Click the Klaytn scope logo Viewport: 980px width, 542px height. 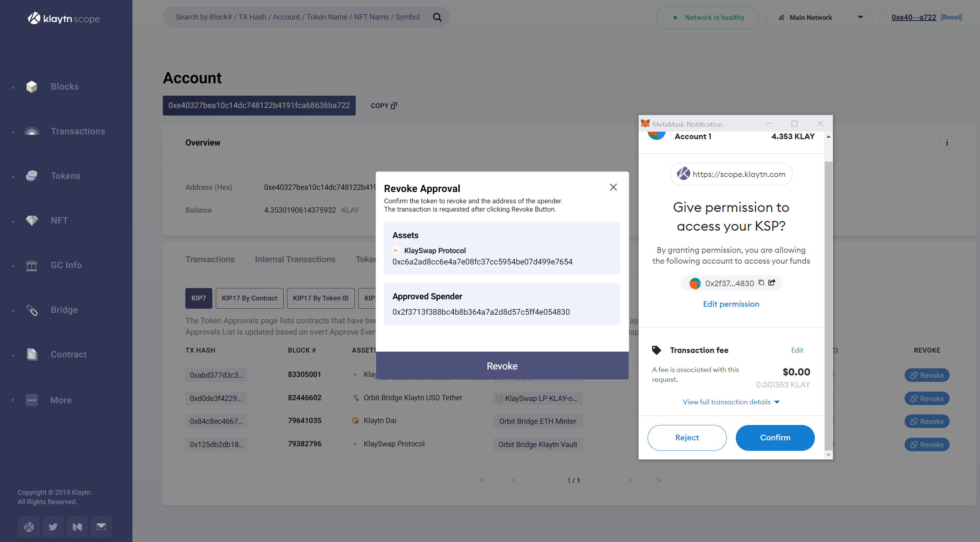tap(64, 18)
